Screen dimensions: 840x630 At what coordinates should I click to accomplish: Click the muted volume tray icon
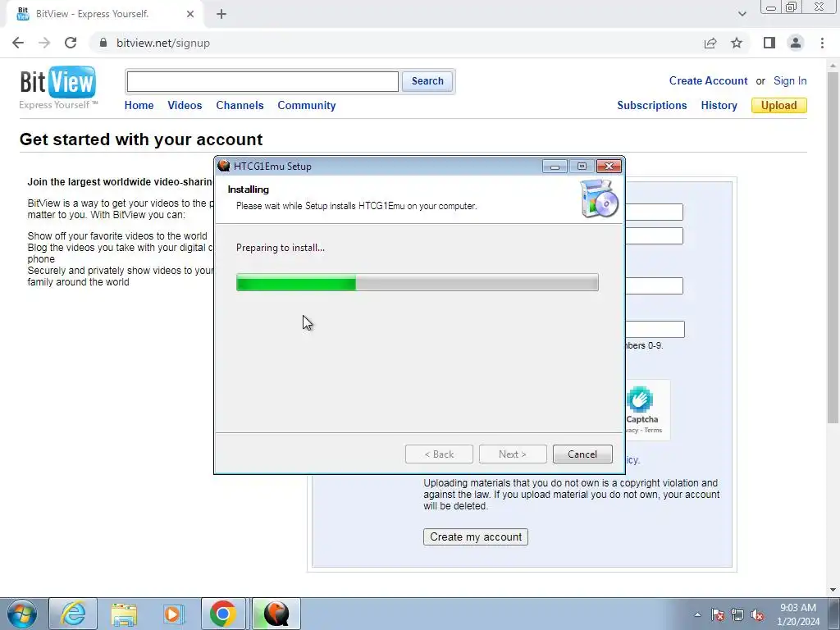757,614
